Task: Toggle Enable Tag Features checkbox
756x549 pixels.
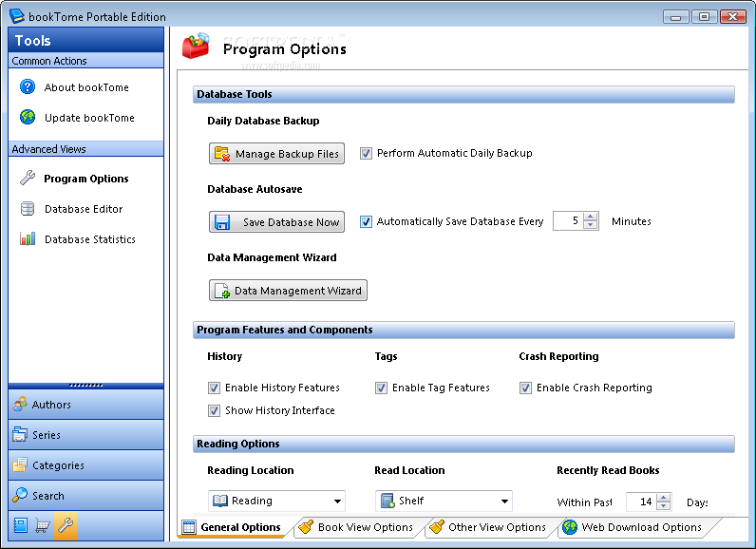Action: pos(382,388)
